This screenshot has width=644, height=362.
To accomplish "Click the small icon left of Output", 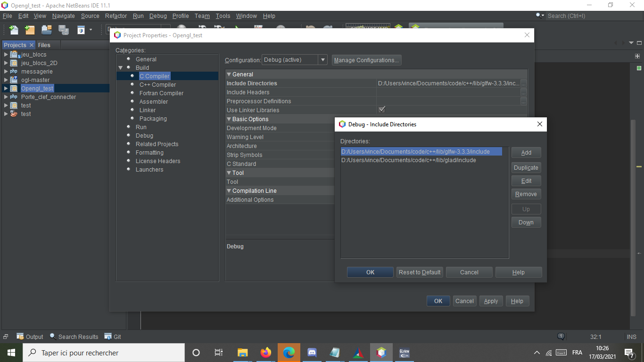I will [6, 337].
